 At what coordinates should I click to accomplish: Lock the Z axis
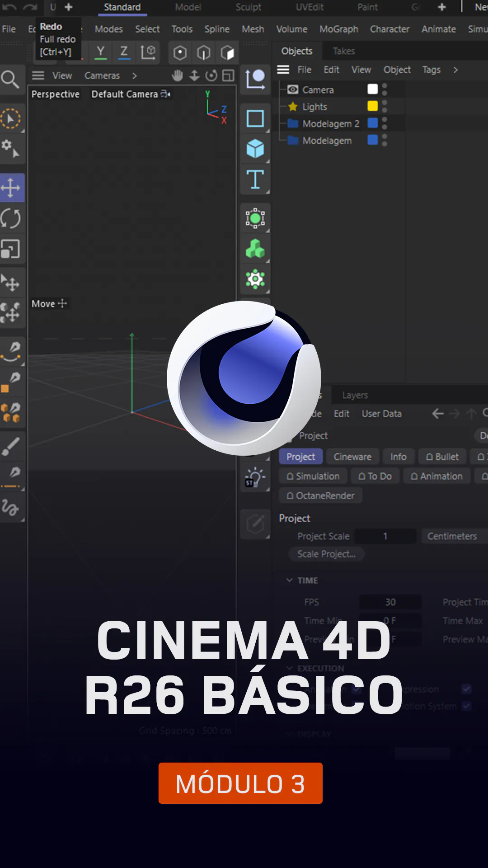pos(124,52)
